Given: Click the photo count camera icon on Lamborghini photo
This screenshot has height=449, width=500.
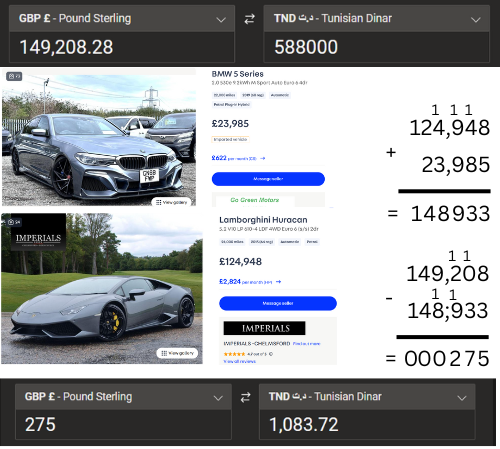Looking at the screenshot, I should (x=14, y=222).
